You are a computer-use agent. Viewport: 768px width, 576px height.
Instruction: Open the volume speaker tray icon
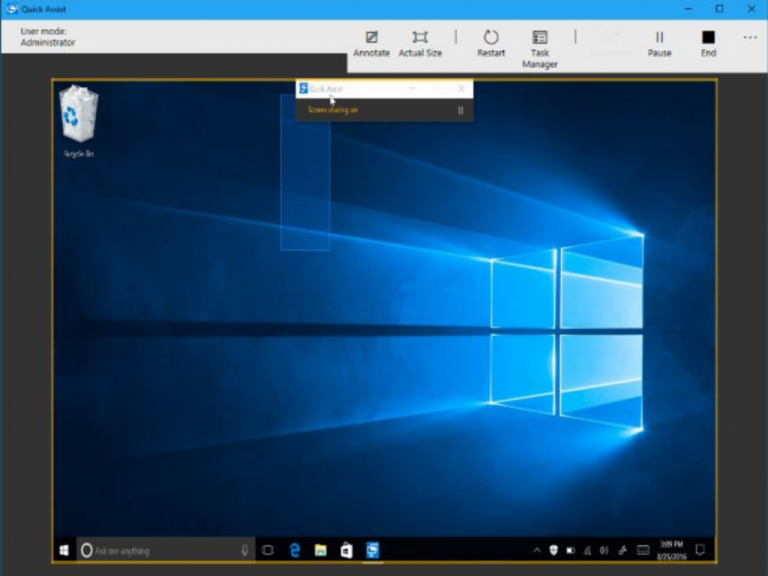604,551
